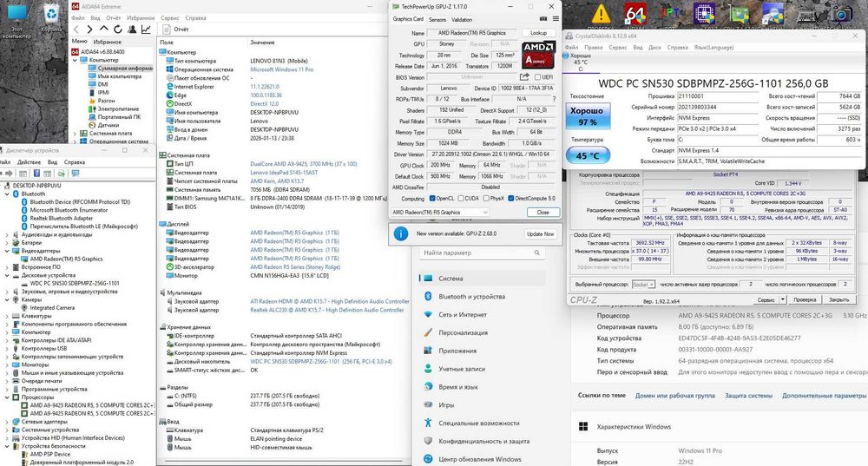Expand Батареи in Device Manager
The height and width of the screenshot is (466, 868).
pos(7,243)
